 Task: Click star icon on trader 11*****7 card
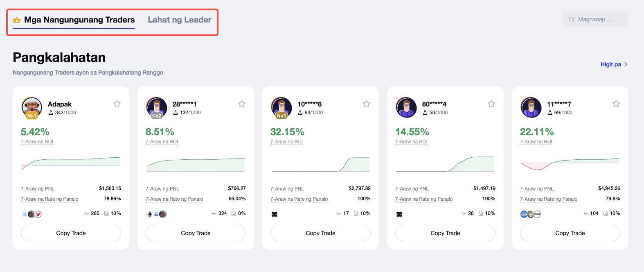coord(616,104)
